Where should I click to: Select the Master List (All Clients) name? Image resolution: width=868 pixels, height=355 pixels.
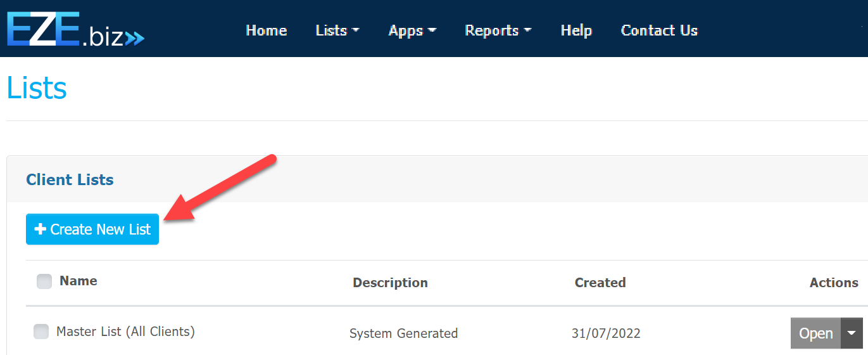125,332
